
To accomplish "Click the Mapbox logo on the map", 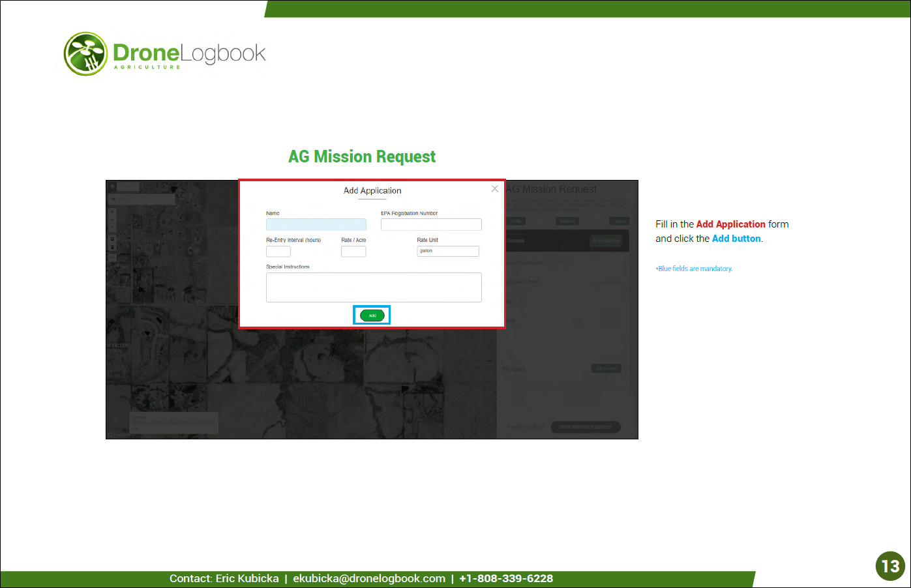I will [119, 435].
